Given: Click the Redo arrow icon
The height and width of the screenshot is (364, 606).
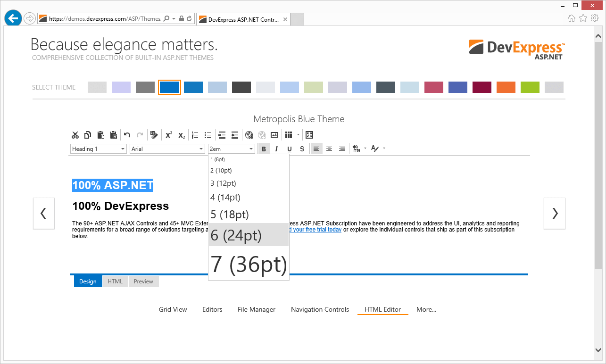Looking at the screenshot, I should (140, 135).
